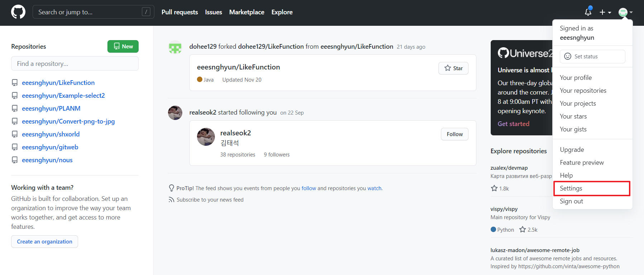
Task: Open realseok2 profile name in card
Action: (236, 133)
